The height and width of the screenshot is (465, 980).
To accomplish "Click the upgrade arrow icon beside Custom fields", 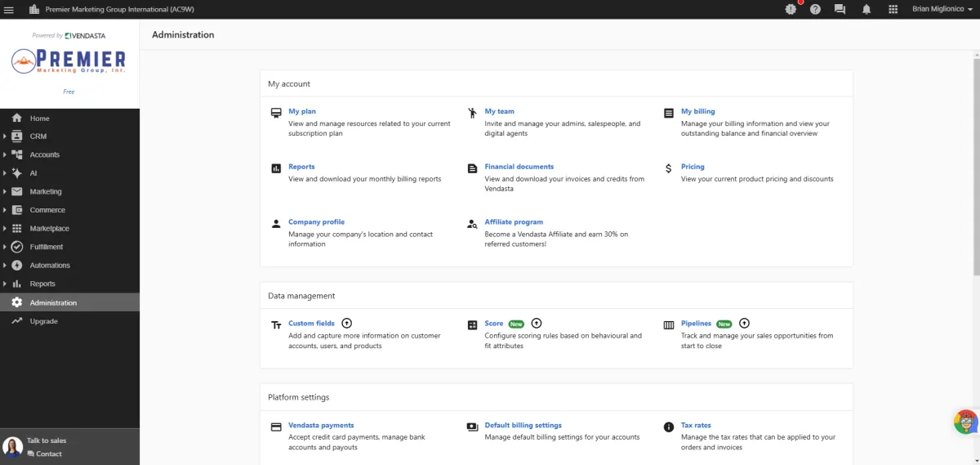I will pos(346,324).
